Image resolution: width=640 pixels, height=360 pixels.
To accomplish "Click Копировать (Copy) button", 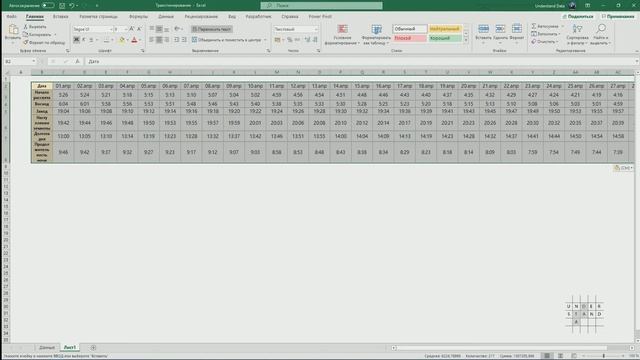I will 38,35.
